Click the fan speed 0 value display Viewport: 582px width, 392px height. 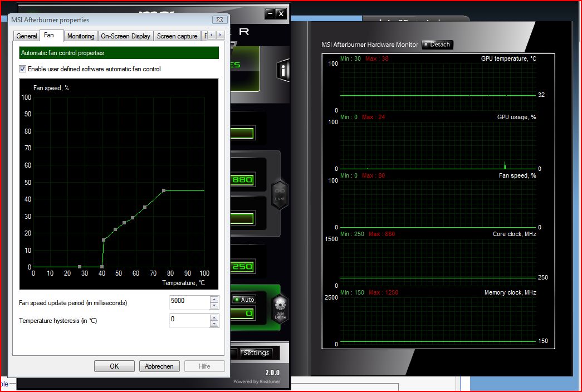[242, 313]
